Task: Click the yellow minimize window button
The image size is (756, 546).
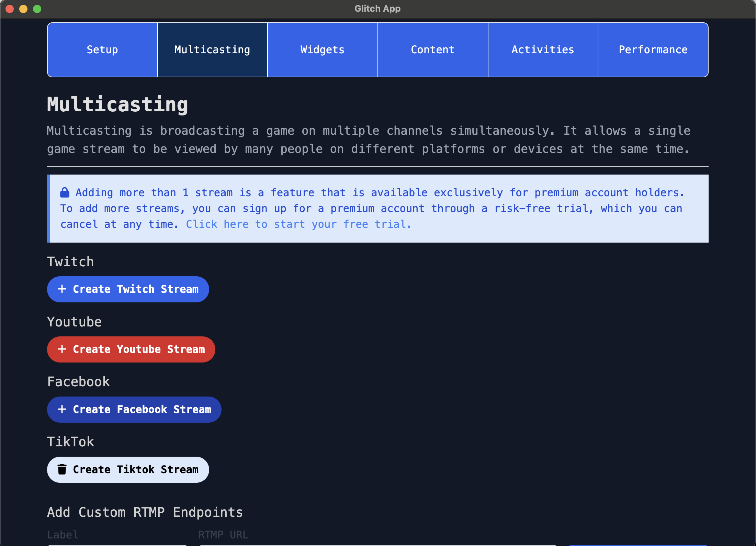Action: click(23, 9)
